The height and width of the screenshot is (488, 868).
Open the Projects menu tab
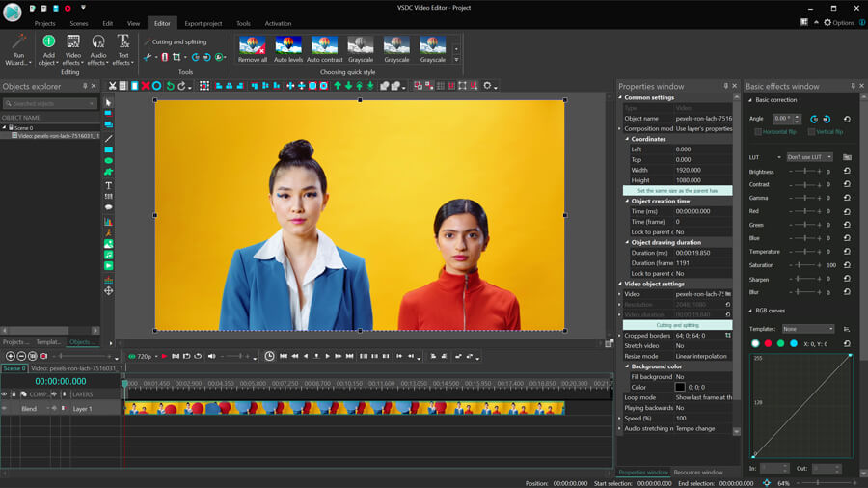[44, 23]
